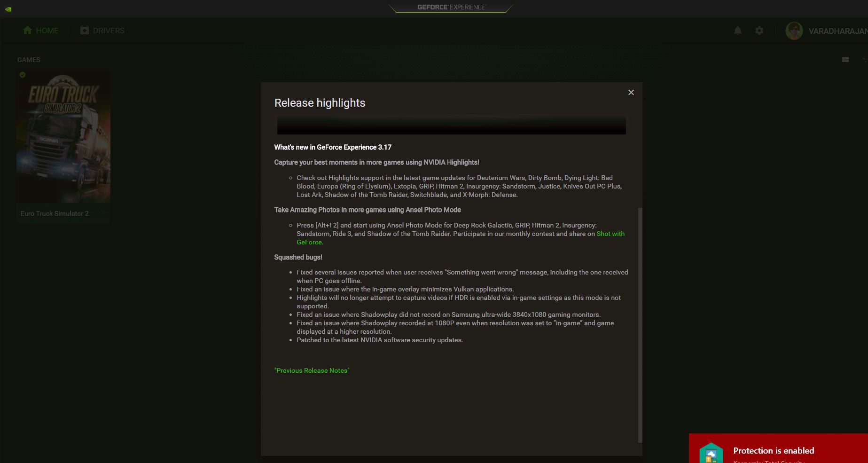
Task: Open the games filter icon
Action: (865, 60)
